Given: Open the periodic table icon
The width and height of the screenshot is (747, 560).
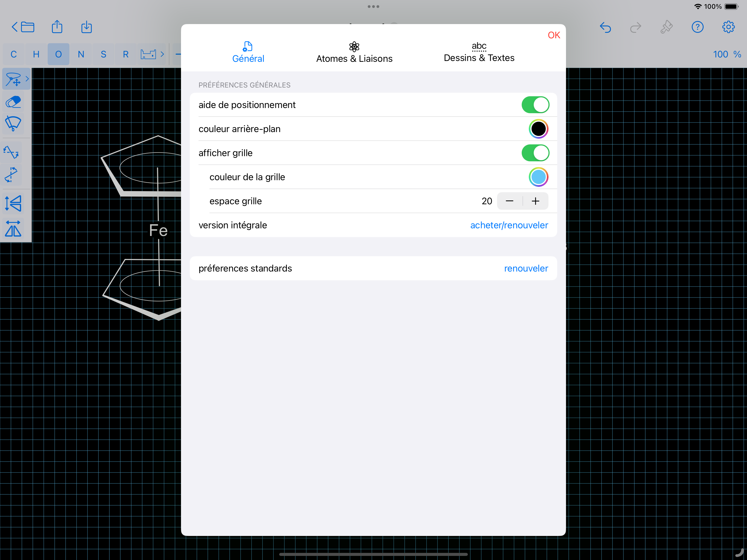Looking at the screenshot, I should (148, 54).
